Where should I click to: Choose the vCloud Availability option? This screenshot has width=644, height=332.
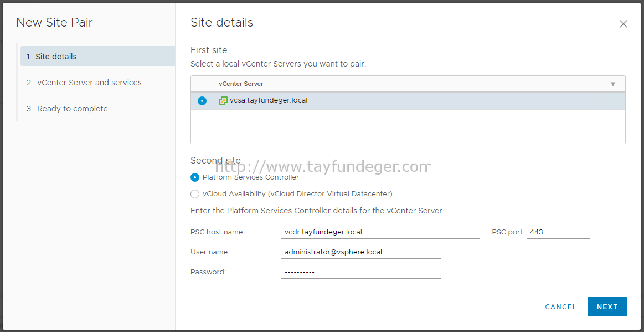(x=195, y=193)
